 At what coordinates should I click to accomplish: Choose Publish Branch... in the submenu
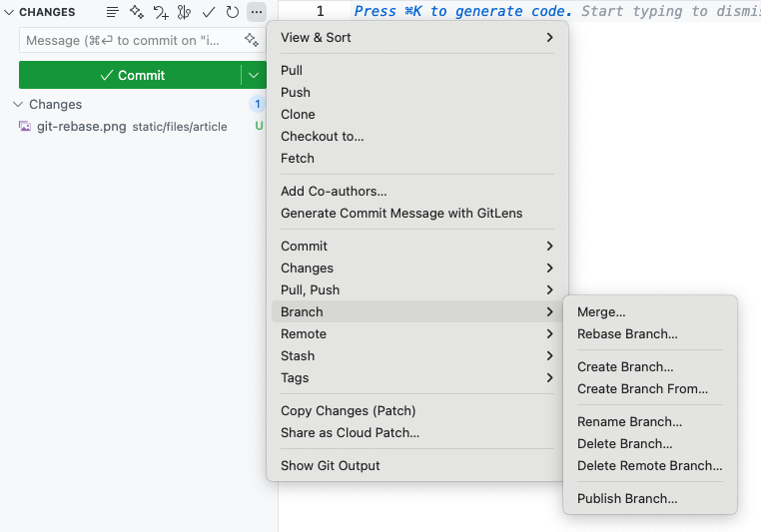click(650, 498)
